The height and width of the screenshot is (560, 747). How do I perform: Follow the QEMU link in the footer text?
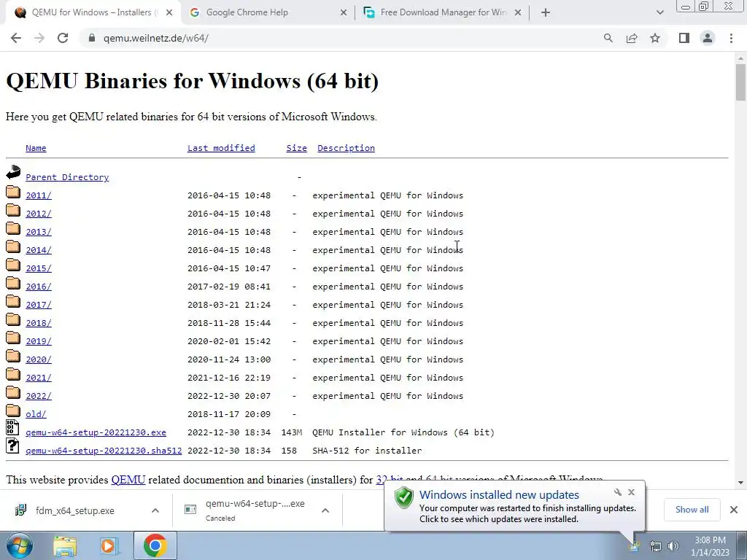[128, 480]
